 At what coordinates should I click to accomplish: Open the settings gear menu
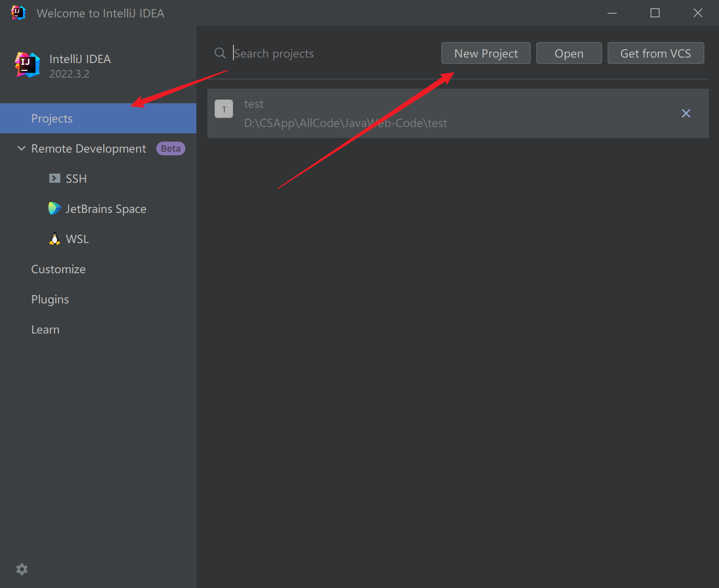pos(22,569)
